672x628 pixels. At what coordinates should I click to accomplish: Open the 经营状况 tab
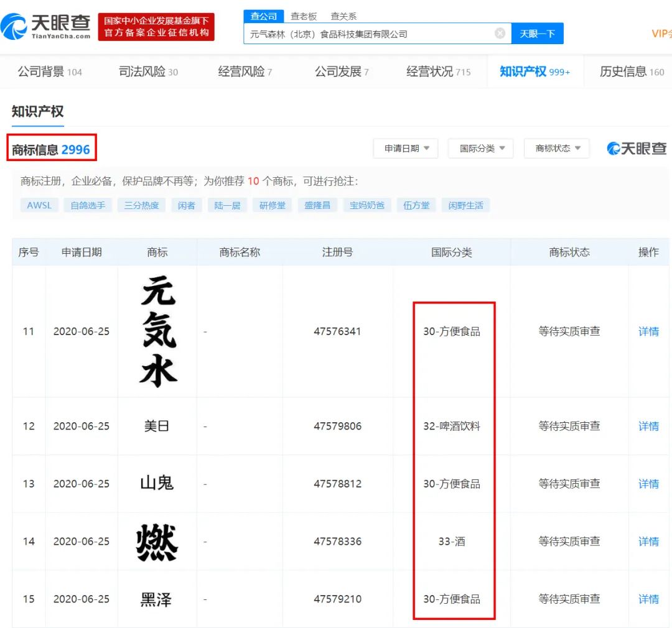tap(439, 72)
